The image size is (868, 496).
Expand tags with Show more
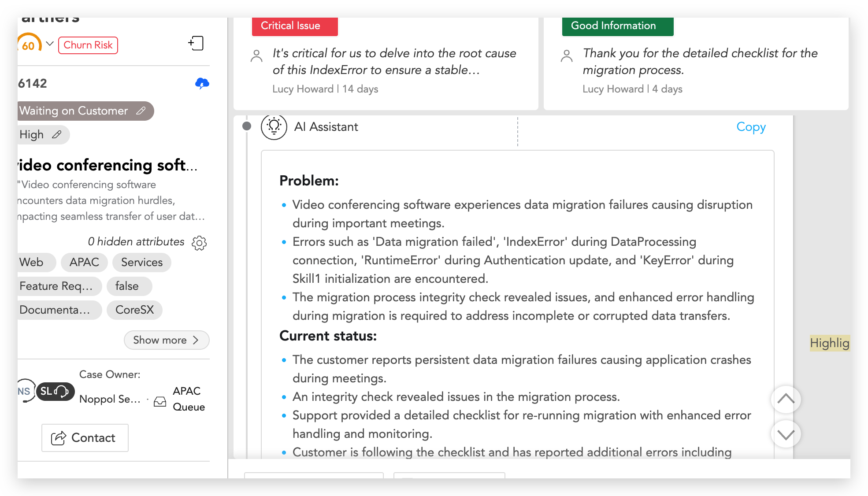pos(166,340)
